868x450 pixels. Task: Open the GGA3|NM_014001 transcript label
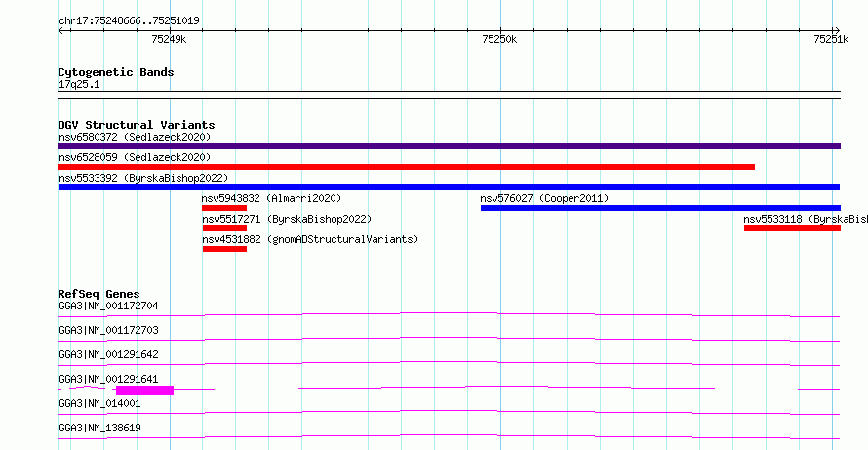coord(99,403)
